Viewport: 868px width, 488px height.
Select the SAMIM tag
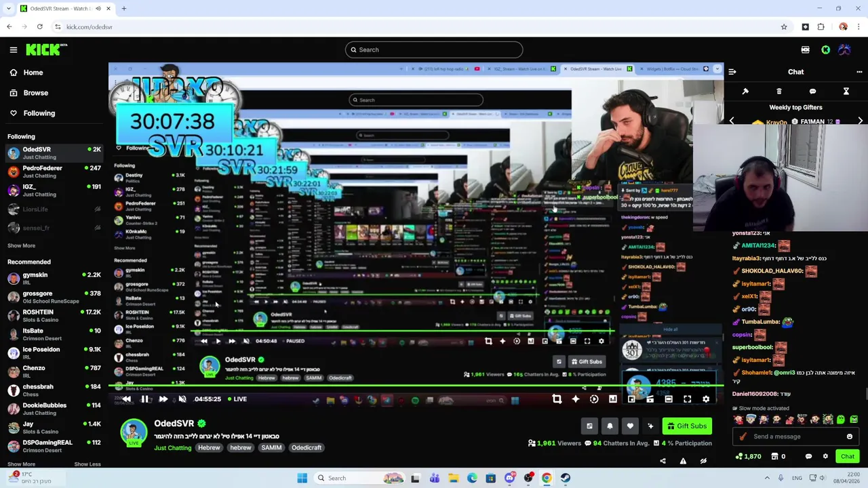pyautogui.click(x=271, y=448)
